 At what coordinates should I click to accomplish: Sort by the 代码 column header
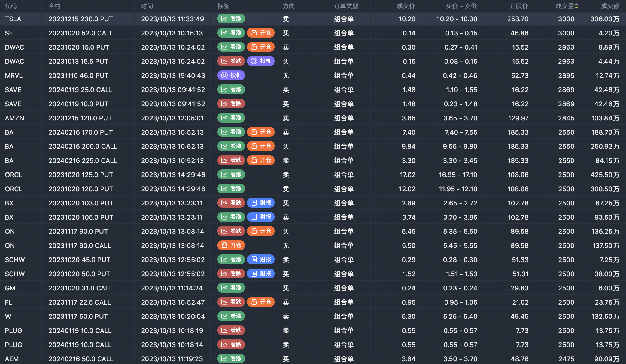pyautogui.click(x=11, y=6)
